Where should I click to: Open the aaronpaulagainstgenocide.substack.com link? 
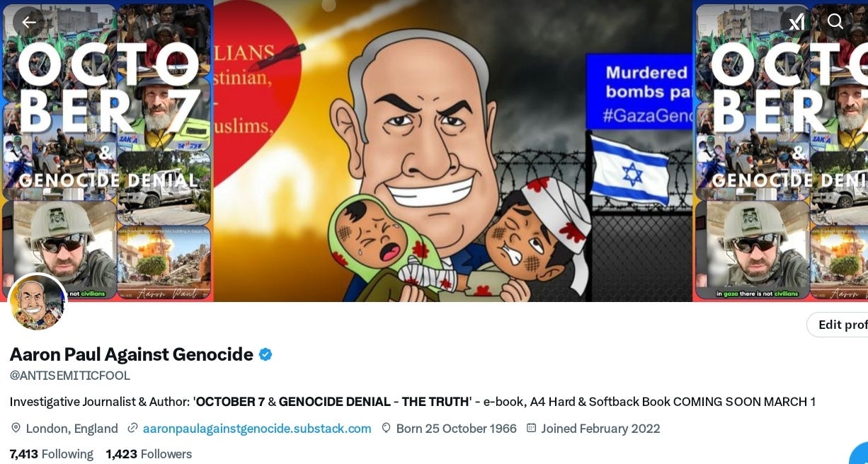(x=257, y=429)
